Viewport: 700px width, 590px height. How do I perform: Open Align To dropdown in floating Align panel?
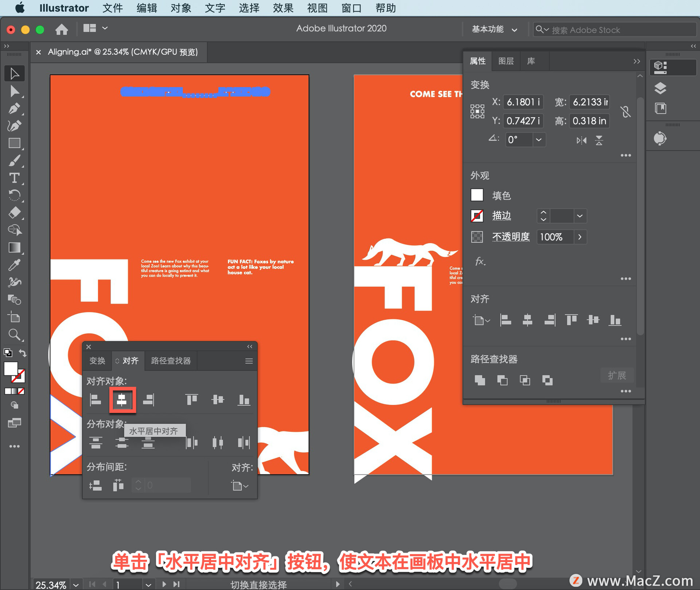click(240, 485)
